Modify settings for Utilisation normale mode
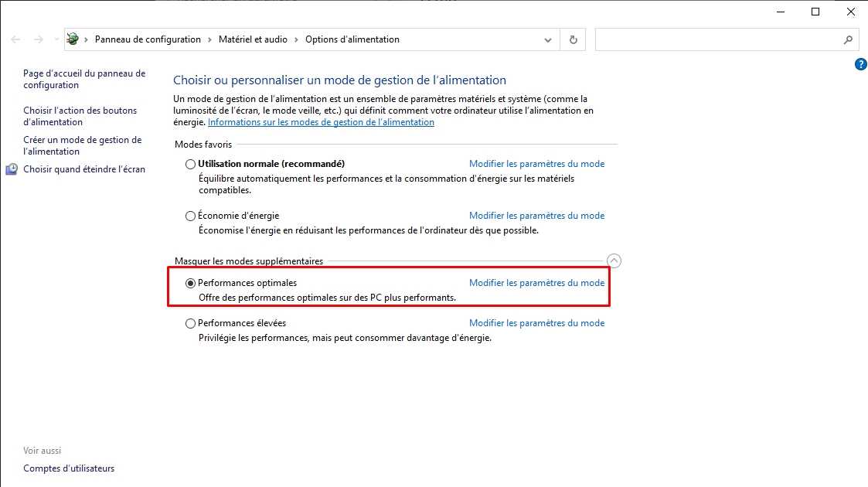The image size is (868, 487). click(537, 164)
